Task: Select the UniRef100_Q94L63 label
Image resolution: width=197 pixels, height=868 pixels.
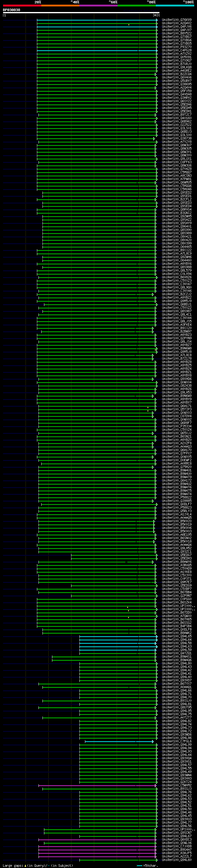Action: click(177, 647)
